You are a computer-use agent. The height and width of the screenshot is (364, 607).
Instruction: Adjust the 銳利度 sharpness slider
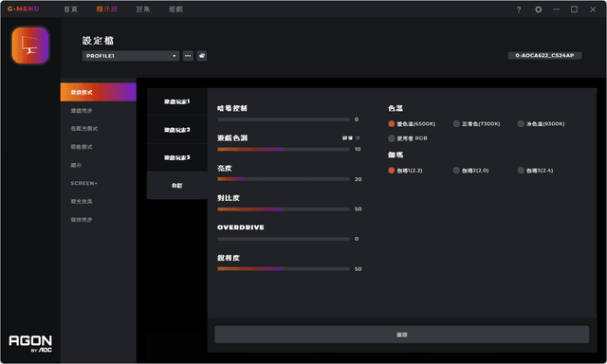click(284, 269)
